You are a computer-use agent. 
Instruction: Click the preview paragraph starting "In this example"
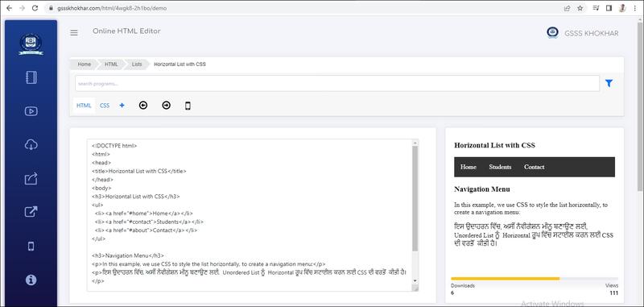(x=530, y=209)
